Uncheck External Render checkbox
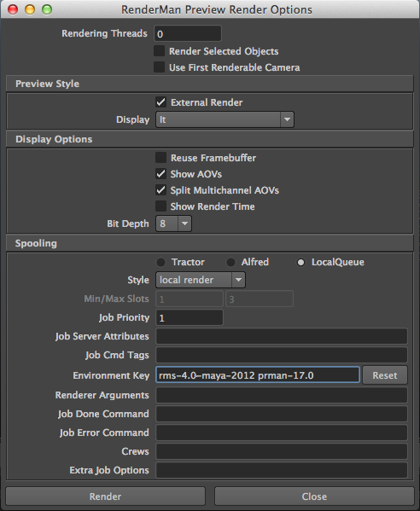 point(160,102)
